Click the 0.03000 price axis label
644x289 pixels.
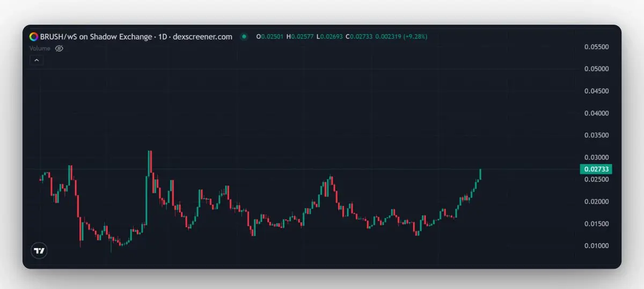[596, 158]
